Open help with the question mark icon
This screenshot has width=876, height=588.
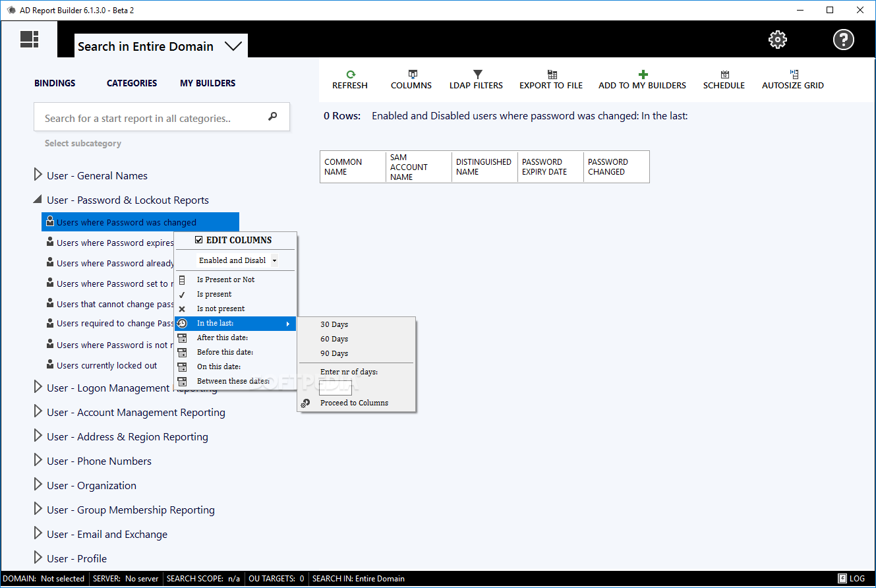pyautogui.click(x=844, y=40)
